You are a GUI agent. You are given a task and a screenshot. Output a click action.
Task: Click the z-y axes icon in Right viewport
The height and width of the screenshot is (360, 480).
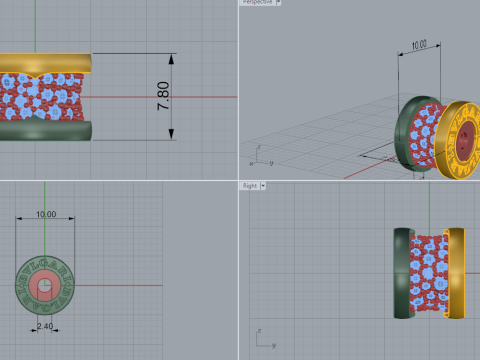click(x=266, y=339)
